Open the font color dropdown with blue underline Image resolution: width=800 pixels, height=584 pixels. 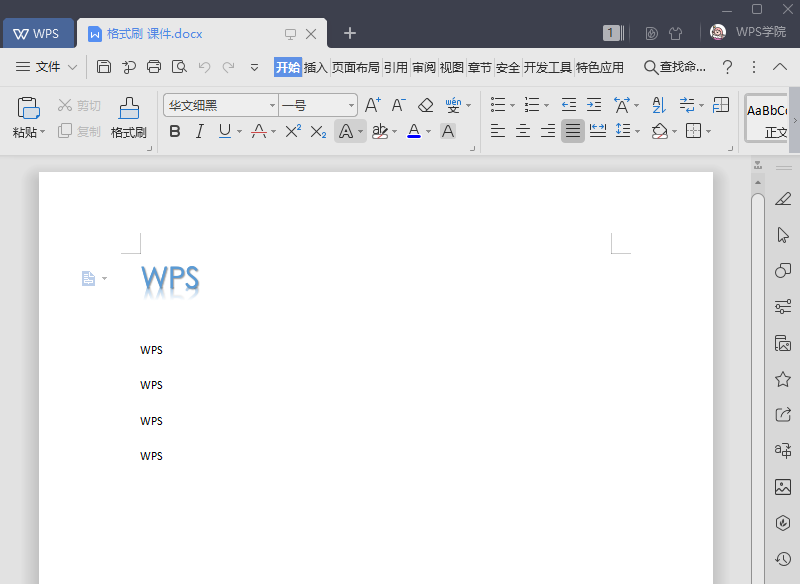[x=428, y=131]
